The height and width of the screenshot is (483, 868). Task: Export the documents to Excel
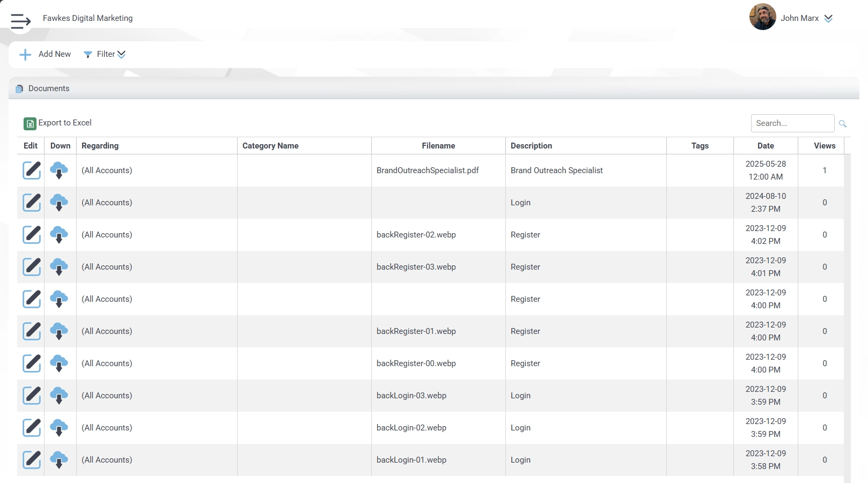point(58,123)
